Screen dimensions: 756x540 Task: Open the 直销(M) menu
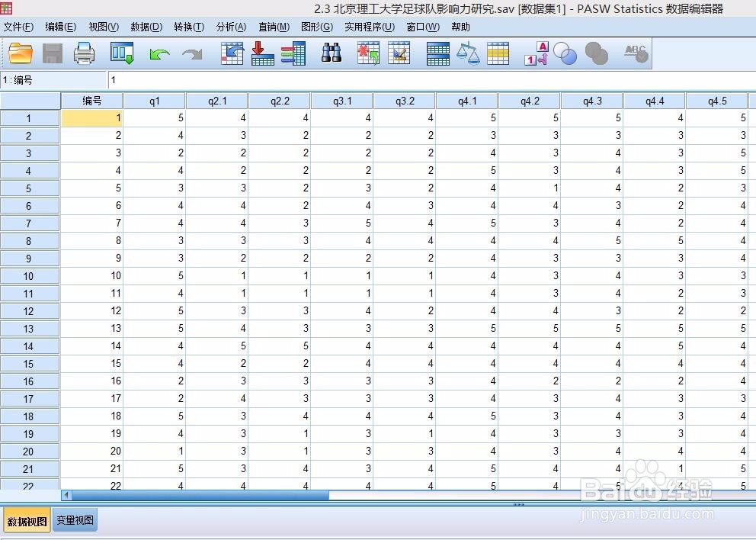point(274,27)
